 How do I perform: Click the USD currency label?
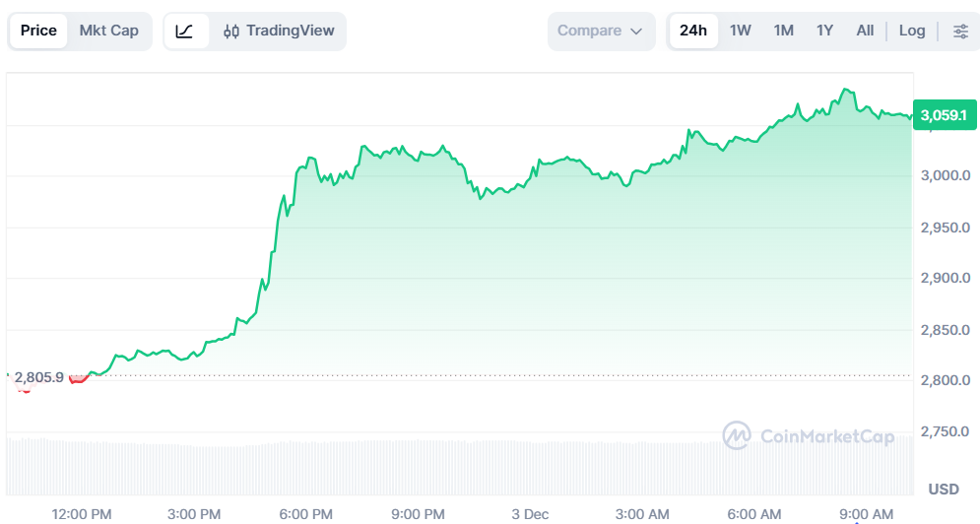click(944, 489)
